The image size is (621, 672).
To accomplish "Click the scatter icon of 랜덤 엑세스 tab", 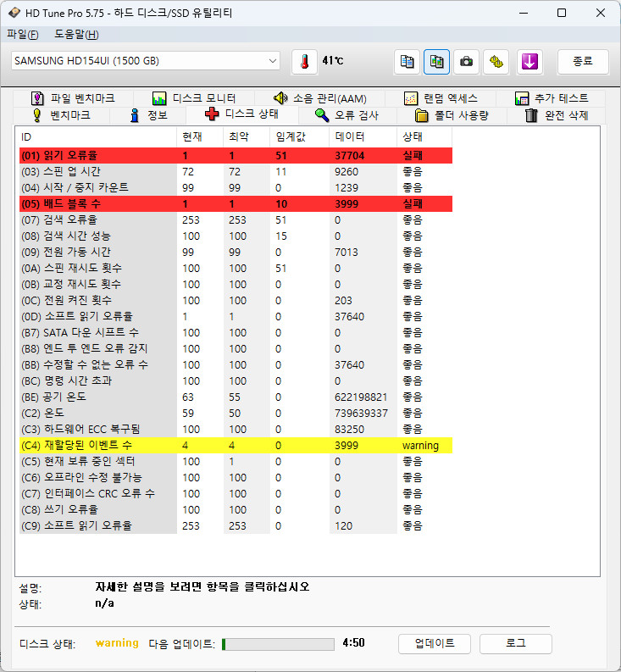I will tap(411, 98).
